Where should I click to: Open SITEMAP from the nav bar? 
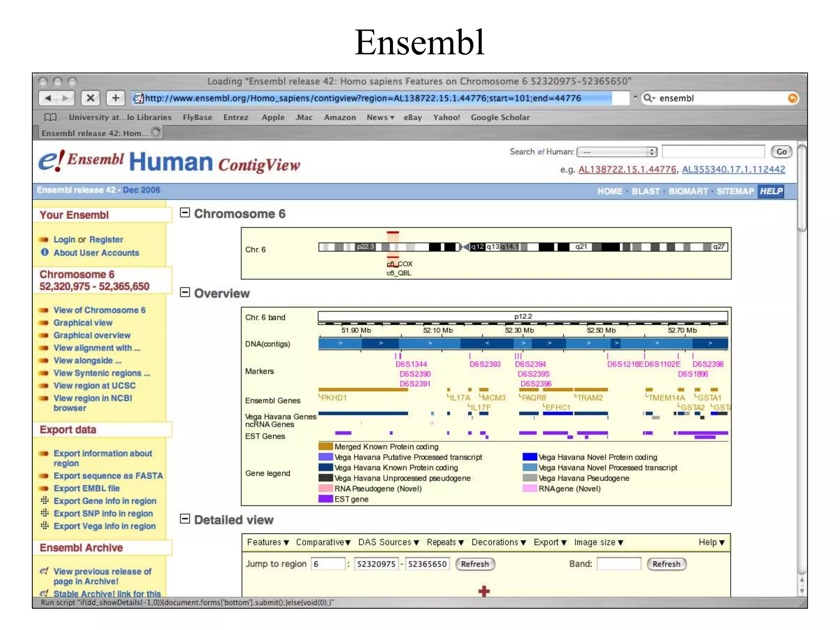[735, 191]
